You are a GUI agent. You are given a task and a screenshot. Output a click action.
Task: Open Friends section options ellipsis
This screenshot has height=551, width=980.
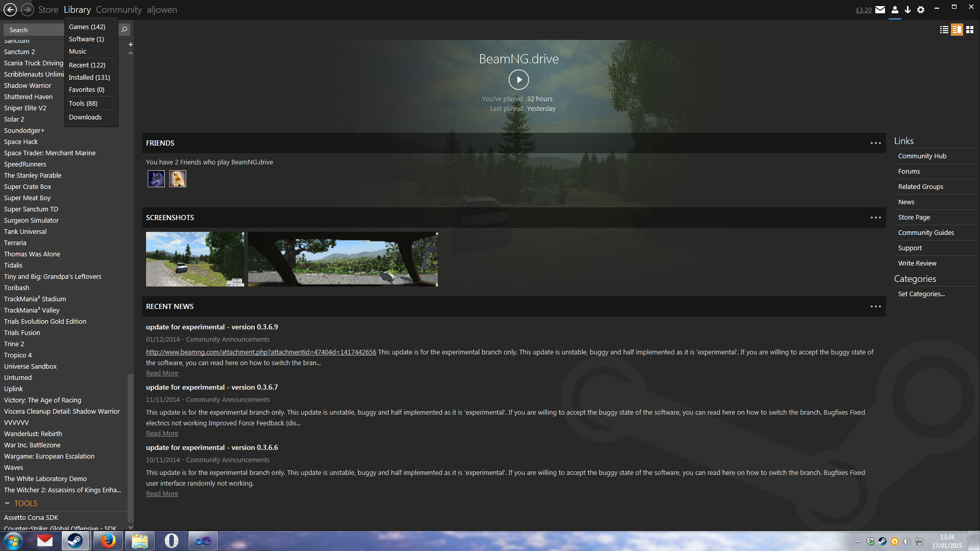pyautogui.click(x=875, y=143)
